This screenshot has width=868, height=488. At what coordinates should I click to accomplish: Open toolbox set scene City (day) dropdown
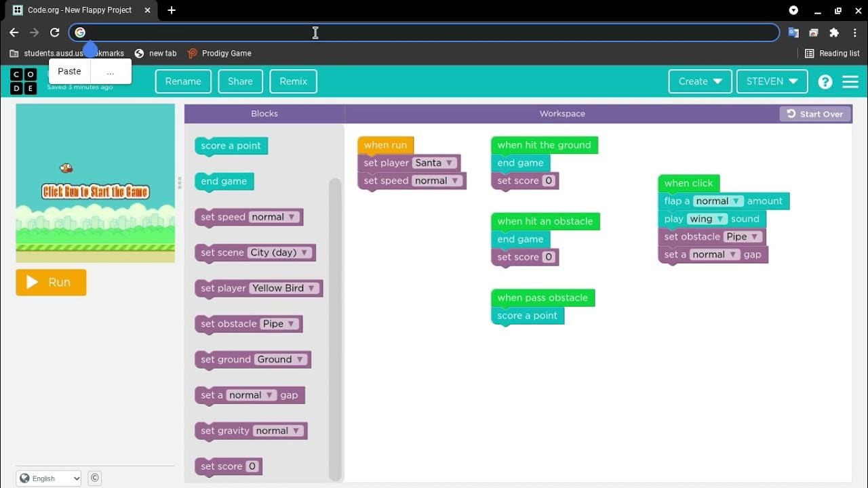tap(279, 252)
